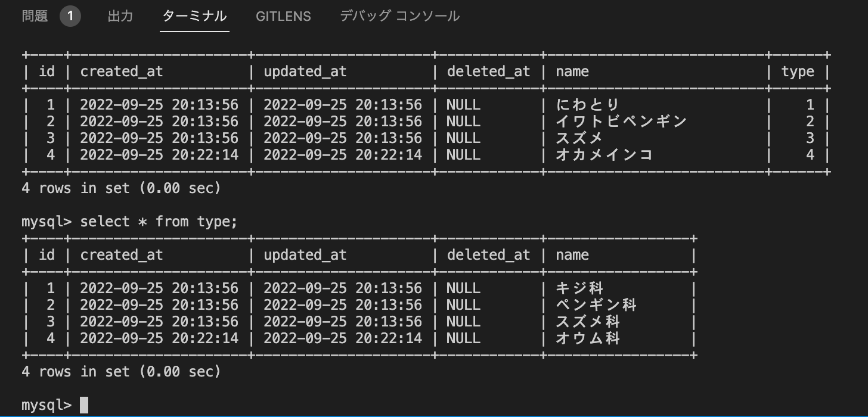The height and width of the screenshot is (417, 868).
Task: Select the ターミナル tab
Action: [x=194, y=16]
